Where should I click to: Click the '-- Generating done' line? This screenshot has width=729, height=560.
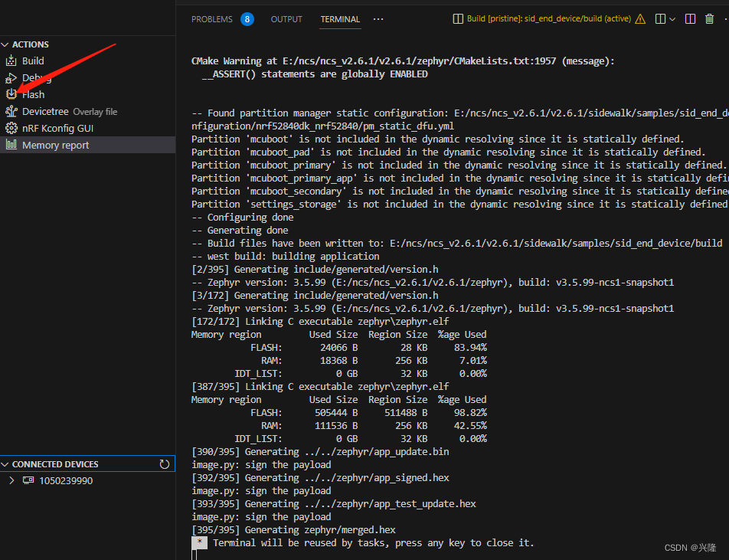(x=240, y=231)
